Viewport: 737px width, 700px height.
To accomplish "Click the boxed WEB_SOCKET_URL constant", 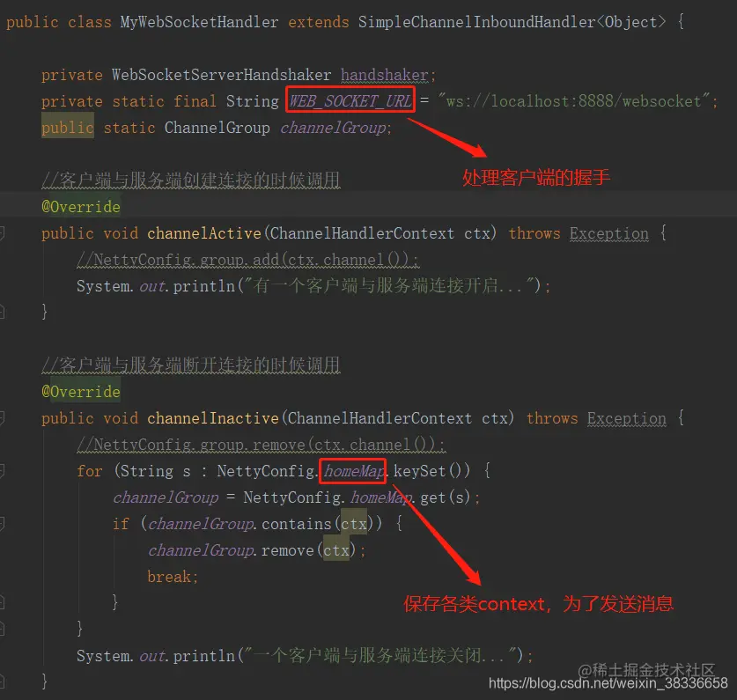I will (350, 100).
